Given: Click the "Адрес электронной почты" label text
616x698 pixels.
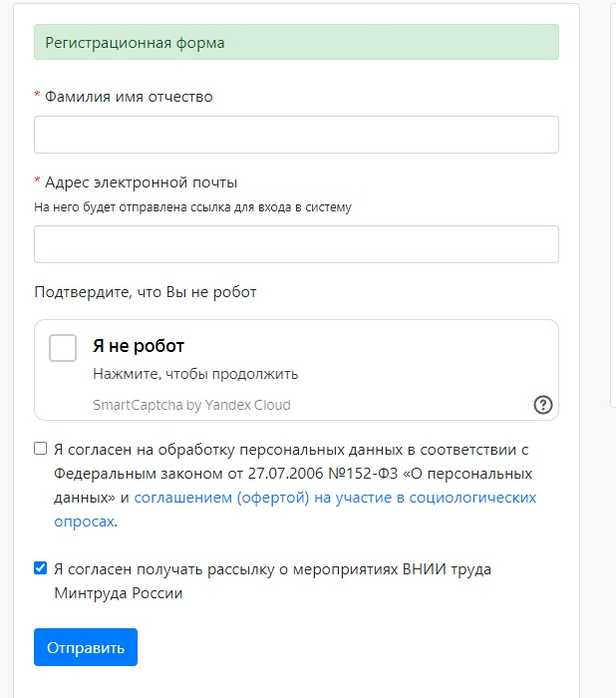Looking at the screenshot, I should (141, 182).
